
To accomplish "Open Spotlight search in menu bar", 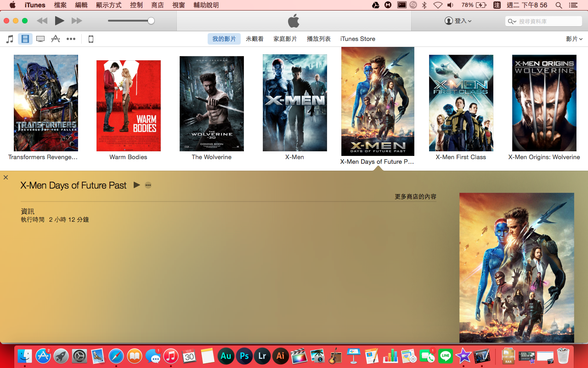I will pyautogui.click(x=559, y=5).
